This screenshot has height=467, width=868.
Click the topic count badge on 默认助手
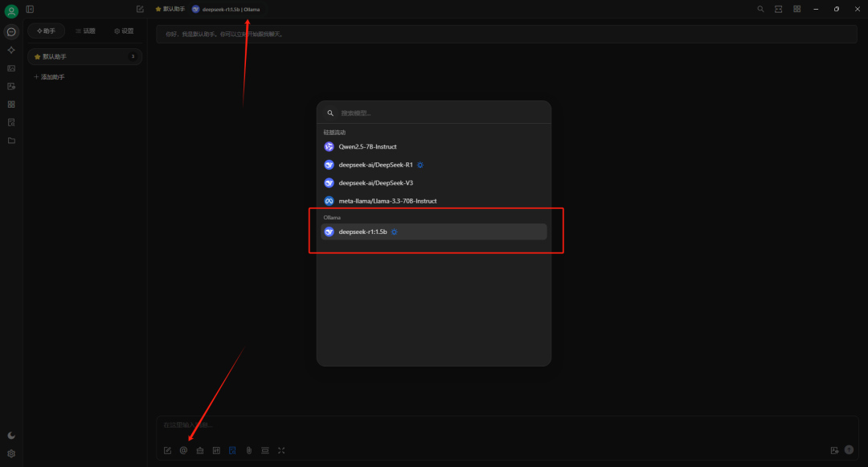(133, 56)
